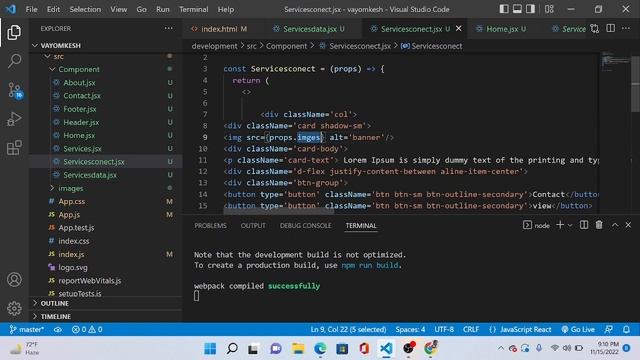Viewport: 640px width, 360px height.
Task: Close the Servicesconect.jsx editor tab
Action: [459, 29]
